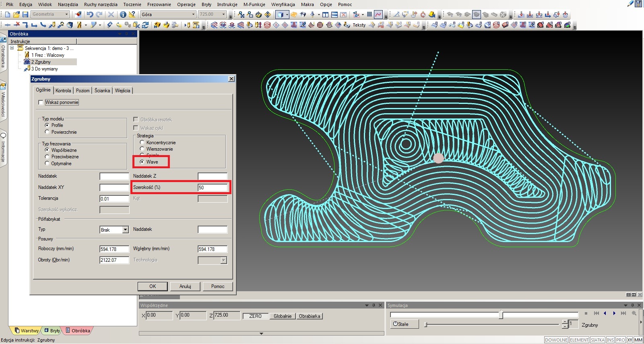Toggle the Wskaż ponownie checkbox
The image size is (644, 344).
(41, 102)
